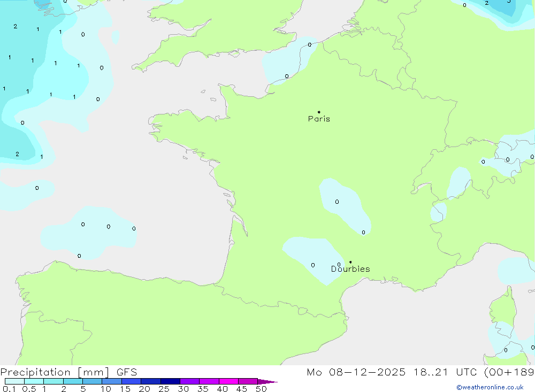
Task: Click the '18..21 UTC' time text
Action: 446,372
